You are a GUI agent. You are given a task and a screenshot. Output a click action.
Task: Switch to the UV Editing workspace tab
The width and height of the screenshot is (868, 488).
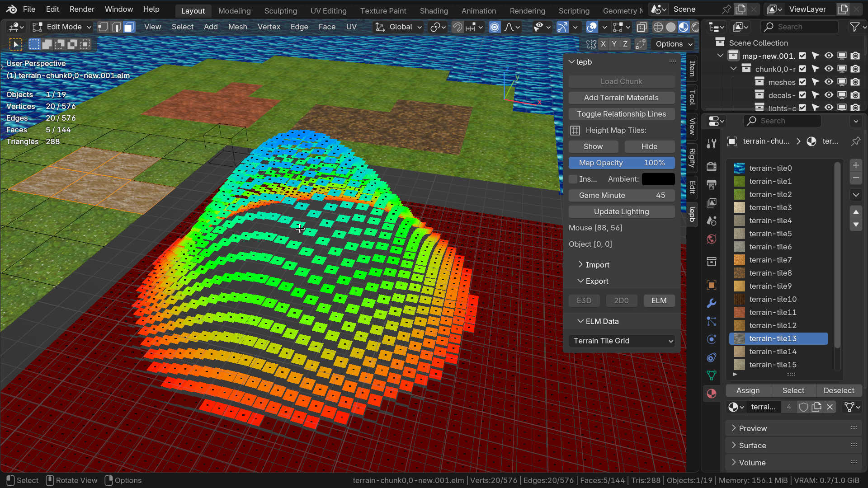point(328,11)
